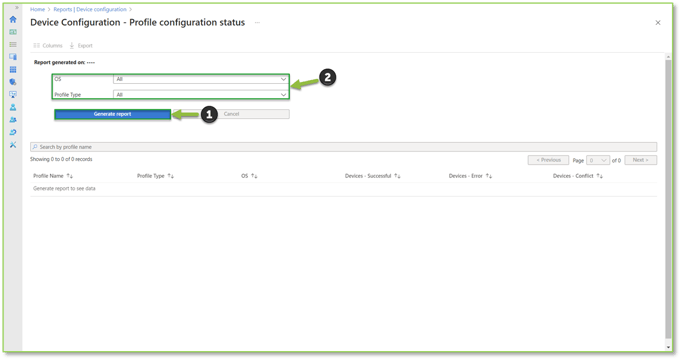Focus the Search by profile name field
The width and height of the screenshot is (681, 360).
pos(344,147)
